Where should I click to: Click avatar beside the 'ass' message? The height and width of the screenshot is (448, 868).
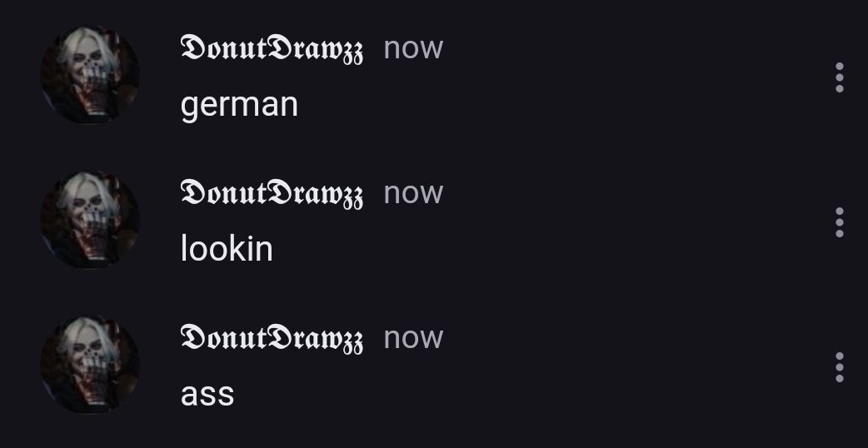90,365
